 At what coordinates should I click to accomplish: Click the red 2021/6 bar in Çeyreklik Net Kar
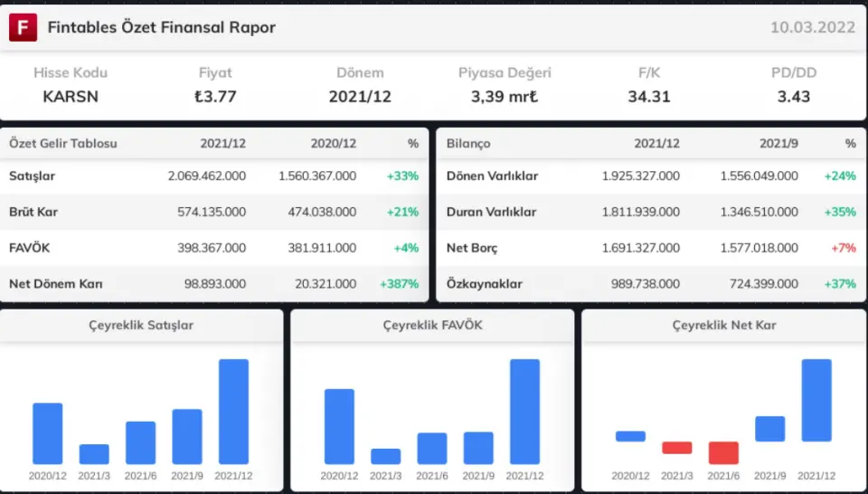(x=723, y=452)
